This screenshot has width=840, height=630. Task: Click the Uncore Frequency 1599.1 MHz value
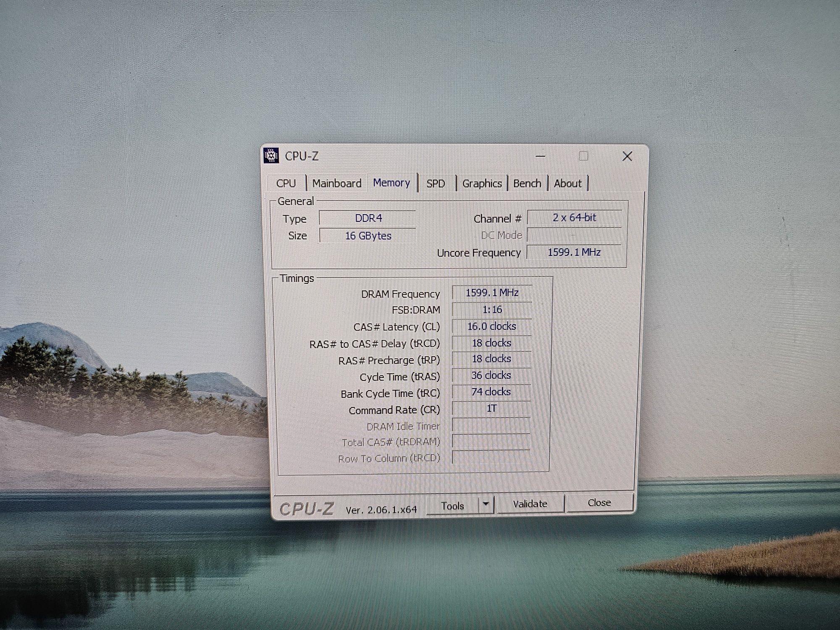tap(574, 252)
